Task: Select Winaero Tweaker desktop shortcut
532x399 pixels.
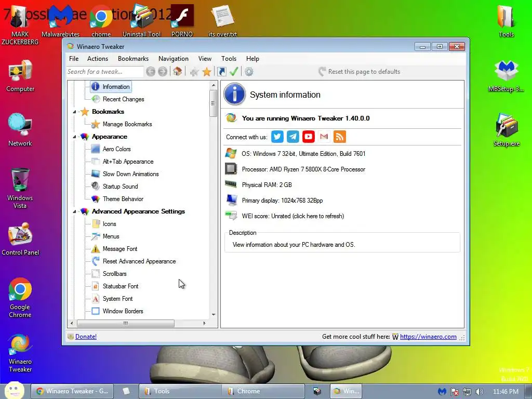Action: 20,353
